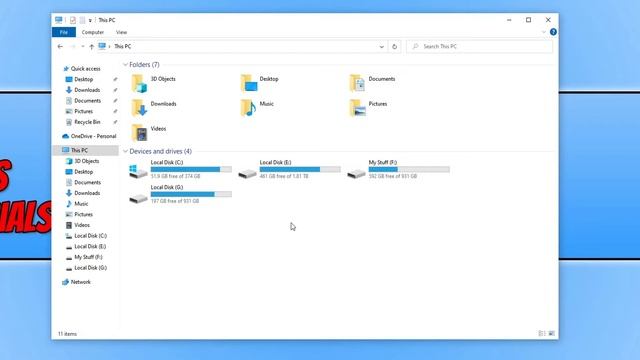Open Pictures pinned in Quick access
The width and height of the screenshot is (640, 360).
click(x=79, y=111)
